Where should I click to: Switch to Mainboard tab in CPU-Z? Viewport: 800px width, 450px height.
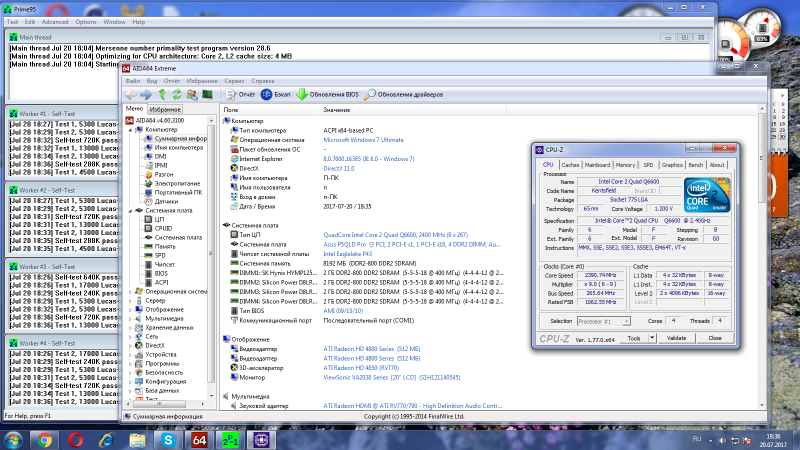click(597, 165)
